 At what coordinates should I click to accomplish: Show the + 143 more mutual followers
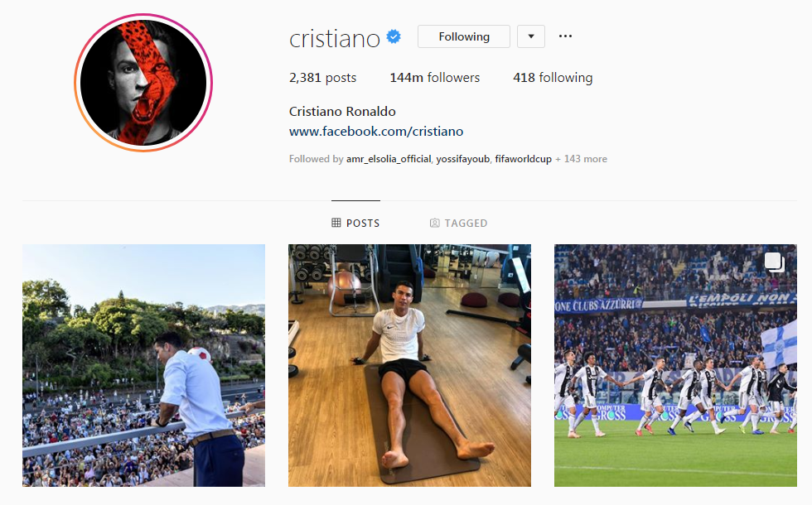click(x=581, y=159)
